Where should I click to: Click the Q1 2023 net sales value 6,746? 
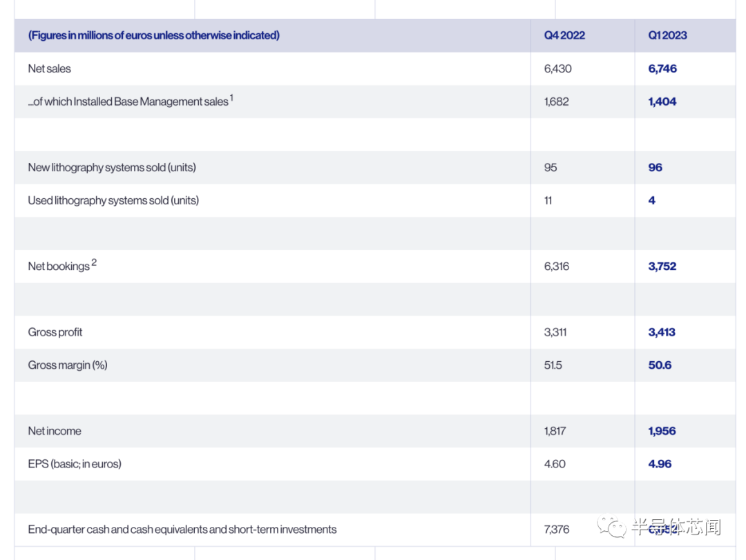[x=662, y=68]
